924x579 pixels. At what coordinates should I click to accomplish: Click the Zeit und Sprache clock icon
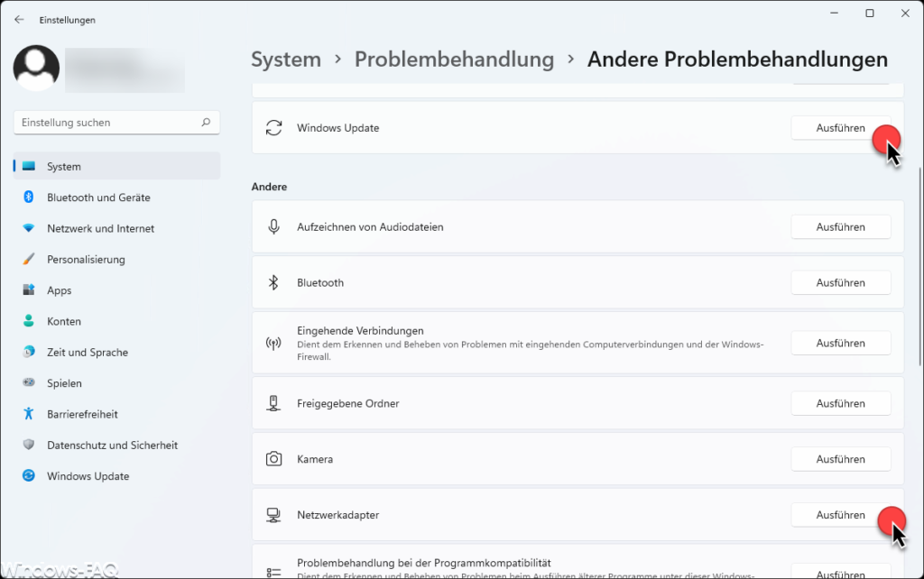click(x=28, y=352)
